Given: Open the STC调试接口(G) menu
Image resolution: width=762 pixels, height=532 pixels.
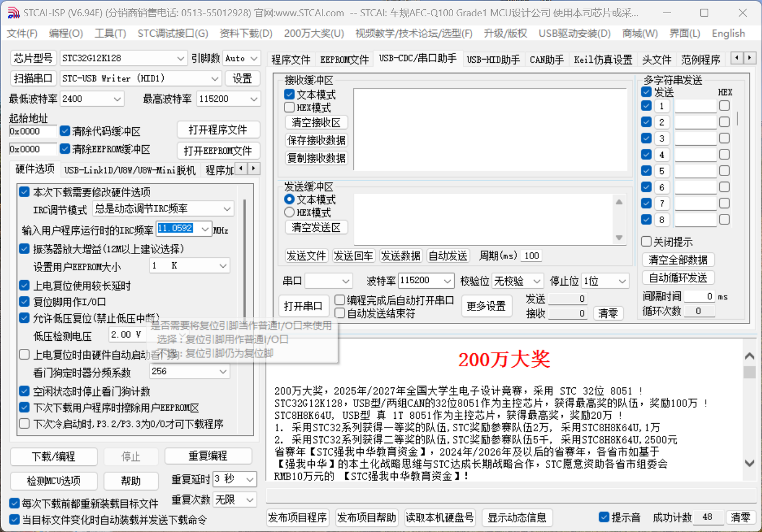Looking at the screenshot, I should [x=172, y=34].
